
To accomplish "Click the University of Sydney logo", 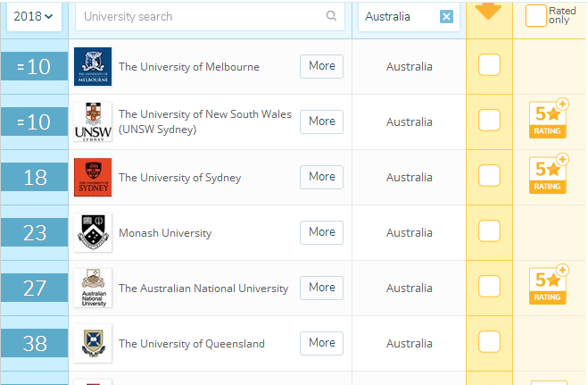I will point(93,178).
